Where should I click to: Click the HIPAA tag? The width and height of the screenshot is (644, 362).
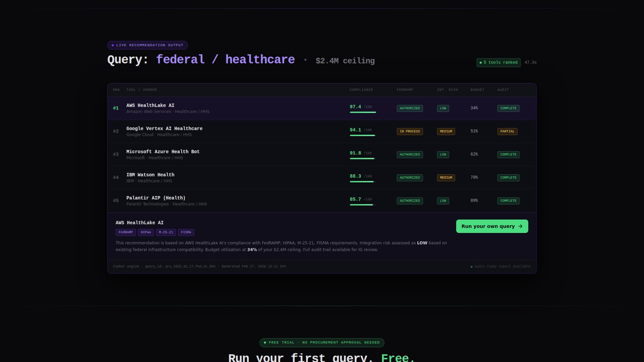[146, 232]
